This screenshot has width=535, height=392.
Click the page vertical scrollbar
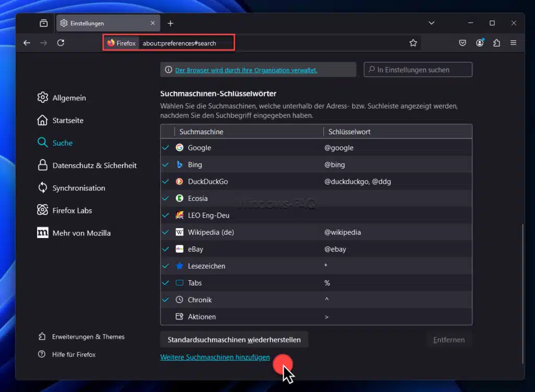[522, 293]
